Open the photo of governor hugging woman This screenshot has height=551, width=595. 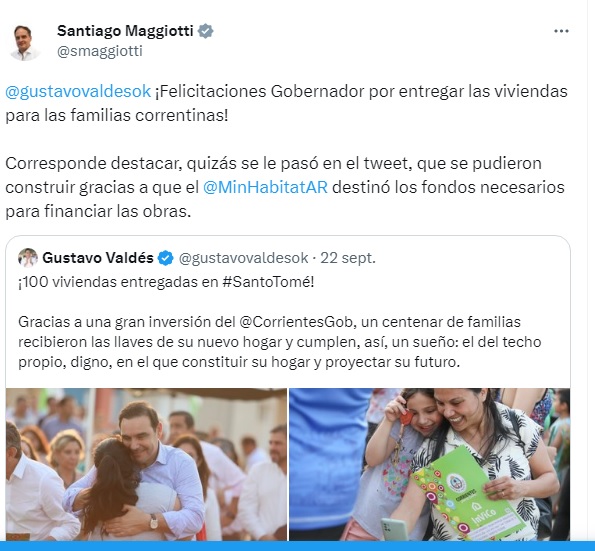click(x=146, y=464)
